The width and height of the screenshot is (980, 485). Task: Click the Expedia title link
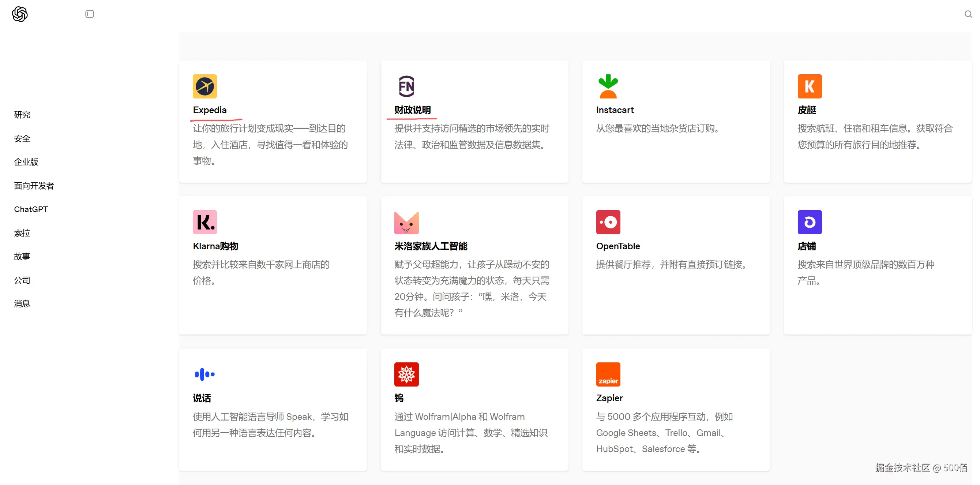210,110
